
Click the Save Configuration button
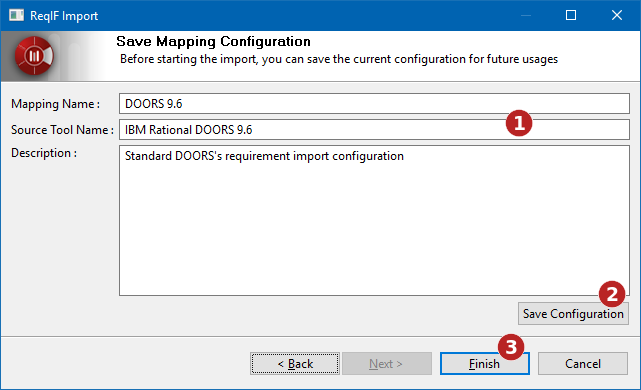(573, 314)
